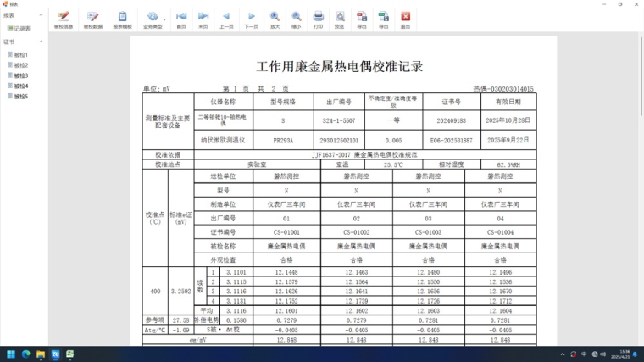The image size is (644, 362).
Task: Zoom in with the 放大 magnifier
Action: [275, 19]
